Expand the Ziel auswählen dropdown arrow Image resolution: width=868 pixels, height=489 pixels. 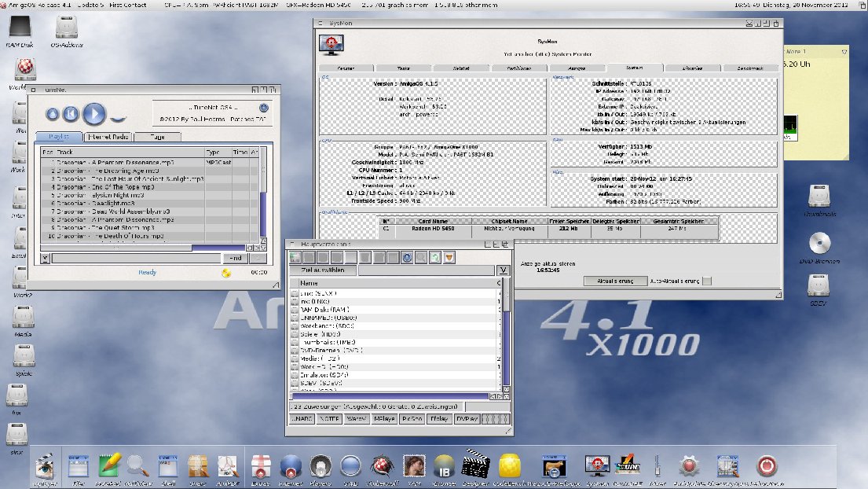[x=503, y=270]
